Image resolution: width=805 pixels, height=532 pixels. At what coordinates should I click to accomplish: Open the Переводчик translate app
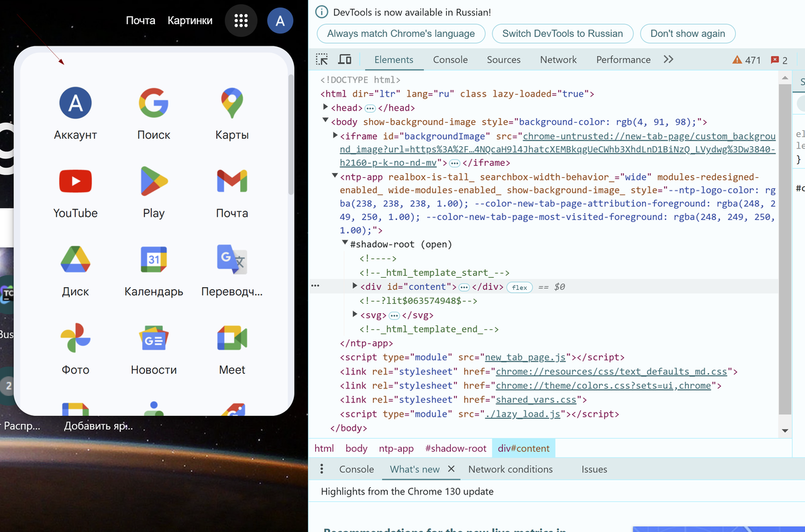(x=232, y=270)
